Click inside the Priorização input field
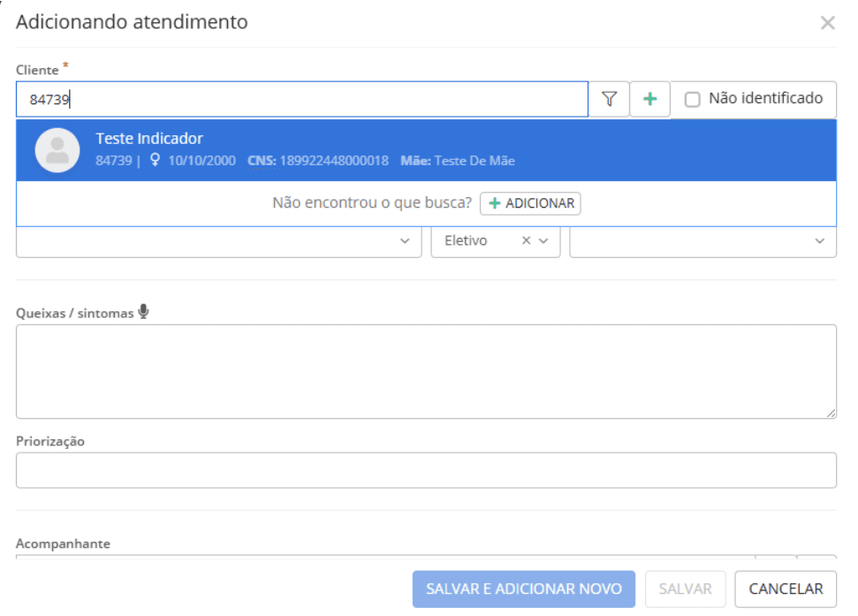 pyautogui.click(x=424, y=469)
